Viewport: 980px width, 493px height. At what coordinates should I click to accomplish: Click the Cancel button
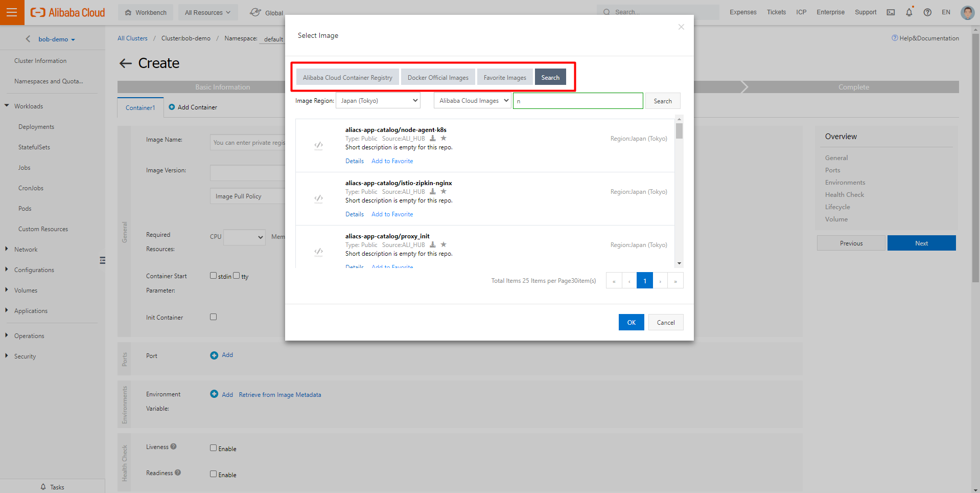pyautogui.click(x=666, y=322)
